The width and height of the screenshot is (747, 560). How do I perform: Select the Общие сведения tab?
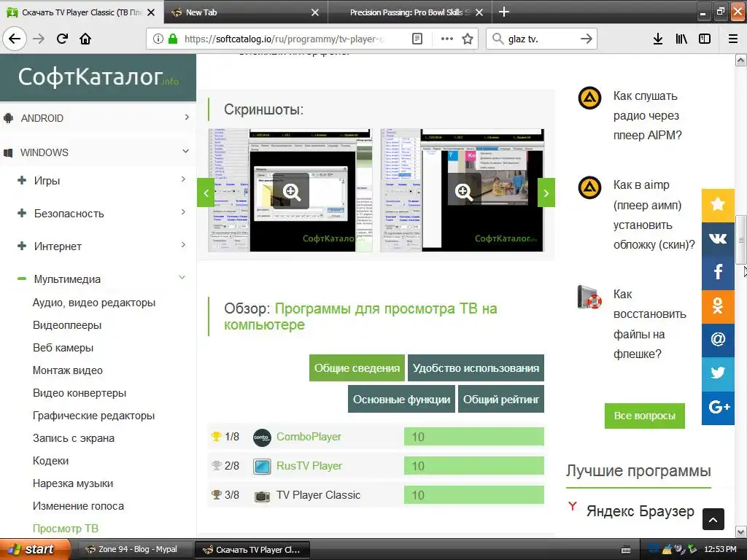click(357, 368)
